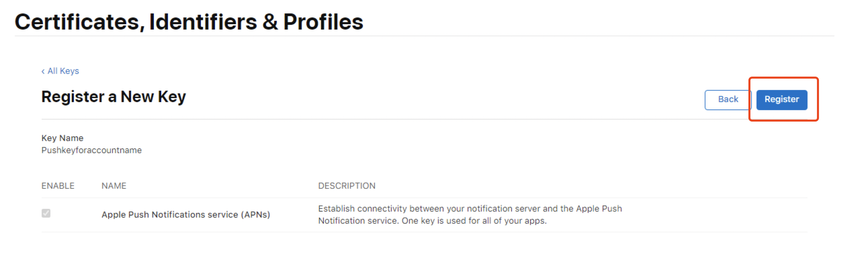Click the blue Register button
The height and width of the screenshot is (272, 868).
(781, 99)
